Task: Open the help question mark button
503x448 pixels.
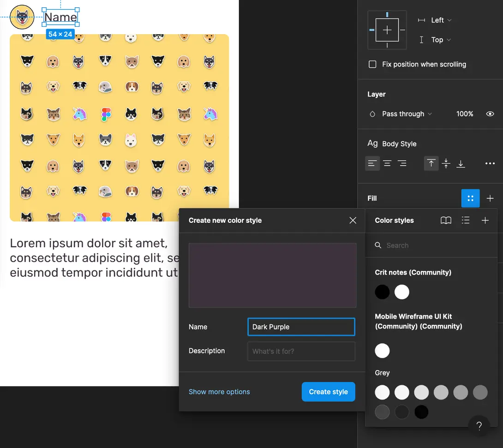Action: point(479,426)
